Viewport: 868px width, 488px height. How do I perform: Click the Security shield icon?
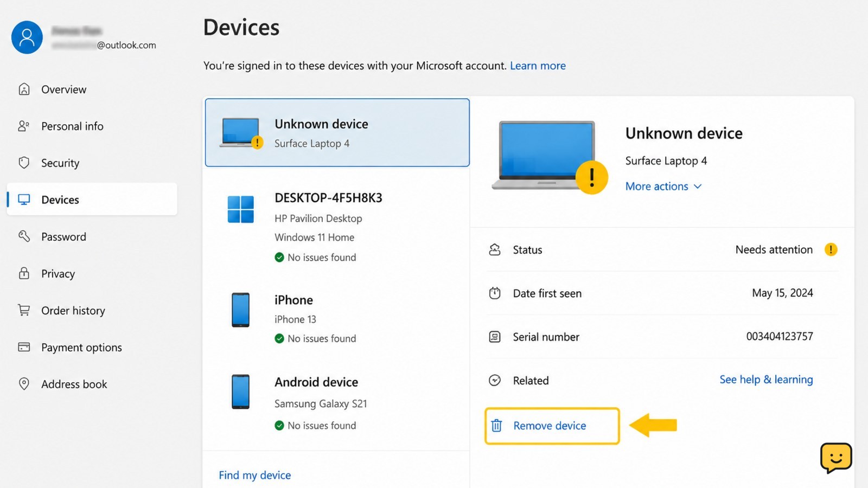click(x=24, y=163)
